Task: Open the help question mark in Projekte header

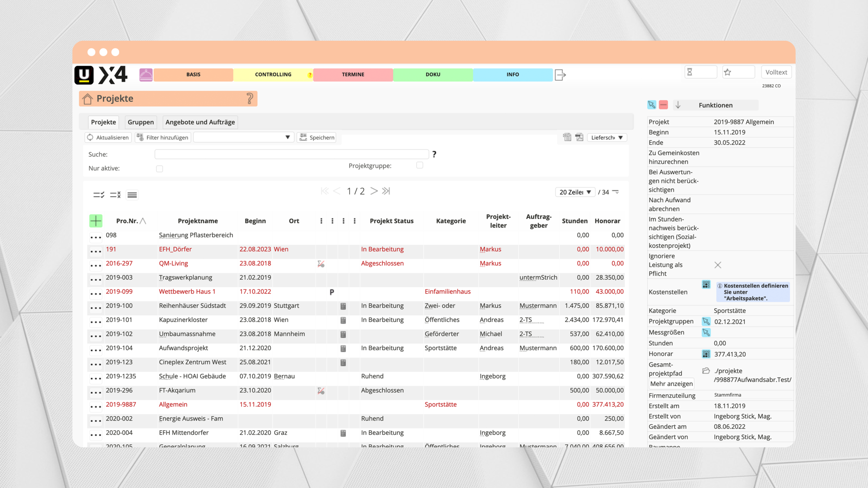Action: (249, 98)
